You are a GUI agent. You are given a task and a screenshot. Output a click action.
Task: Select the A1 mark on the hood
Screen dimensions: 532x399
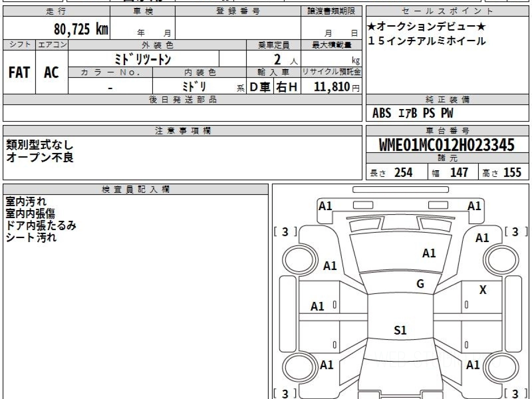(429, 254)
